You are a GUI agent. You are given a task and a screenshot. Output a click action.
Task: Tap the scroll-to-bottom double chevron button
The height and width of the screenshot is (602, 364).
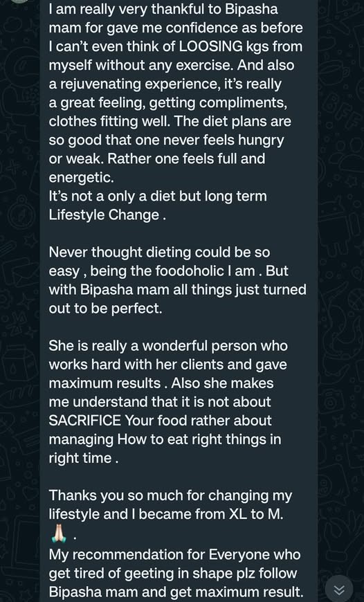pos(339,590)
